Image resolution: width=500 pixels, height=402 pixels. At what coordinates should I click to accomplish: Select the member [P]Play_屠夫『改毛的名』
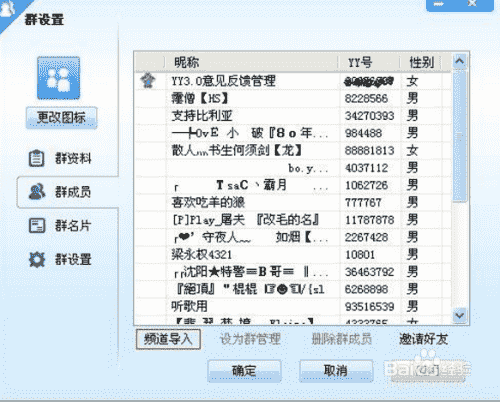click(292, 220)
